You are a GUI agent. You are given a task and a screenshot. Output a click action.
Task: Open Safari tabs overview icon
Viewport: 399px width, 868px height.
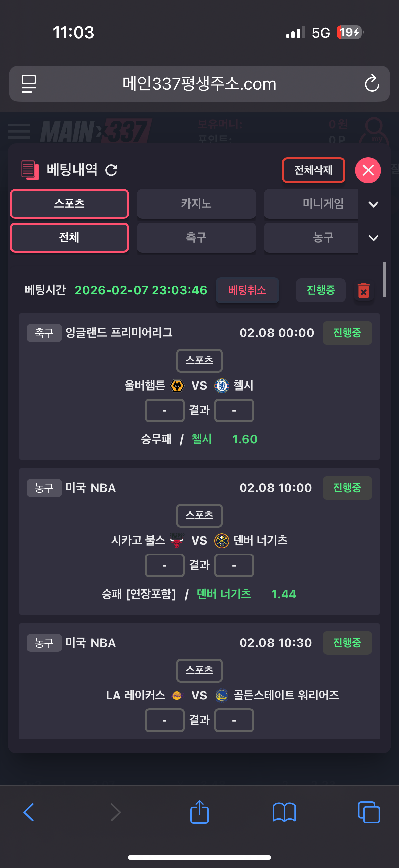pyautogui.click(x=369, y=812)
